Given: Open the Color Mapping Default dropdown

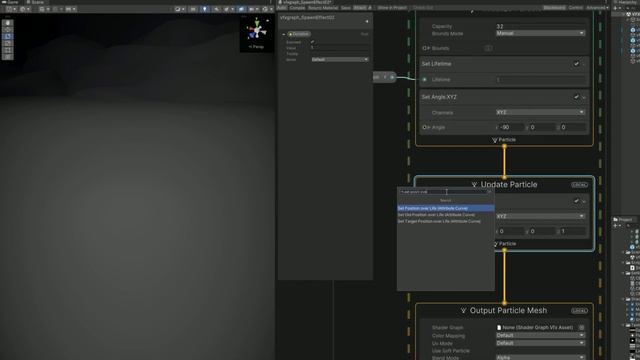Looking at the screenshot, I should [540, 336].
